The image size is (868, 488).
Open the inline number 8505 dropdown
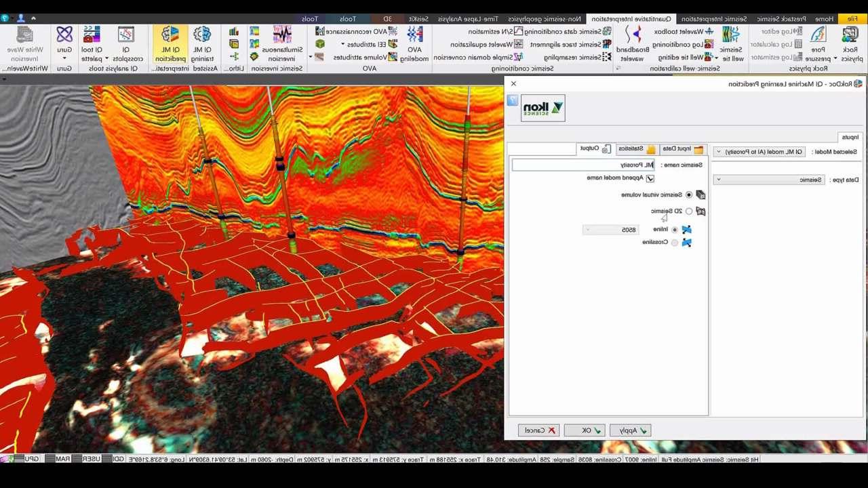(610, 230)
